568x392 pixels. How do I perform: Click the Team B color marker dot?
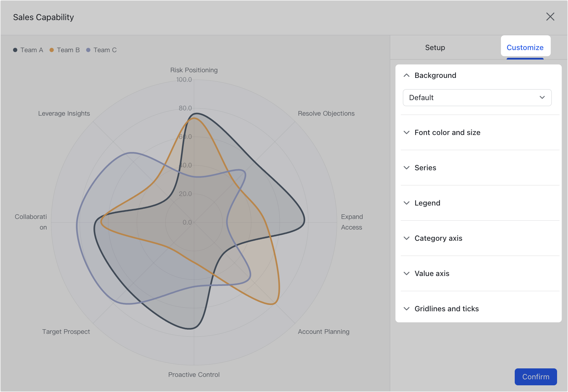tap(52, 50)
